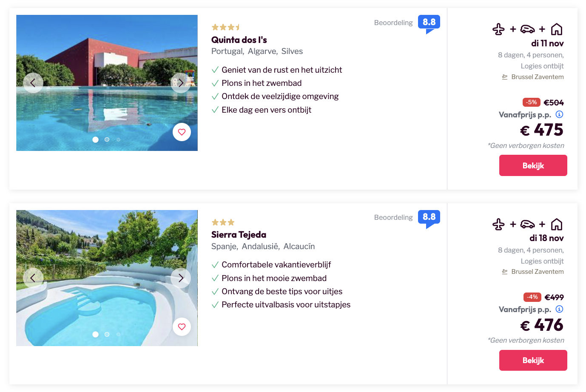Click the house icon in Quinta dos I's package
This screenshot has height=392, width=586.
pos(557,29)
